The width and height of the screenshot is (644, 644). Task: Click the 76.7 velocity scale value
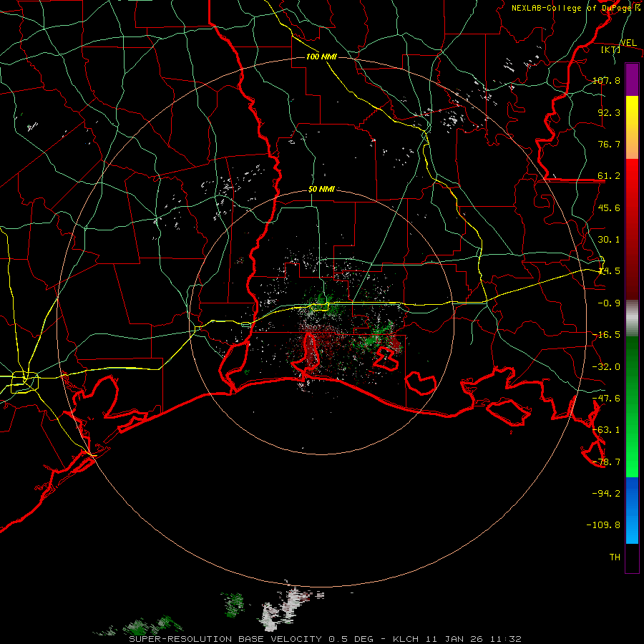[x=609, y=144]
